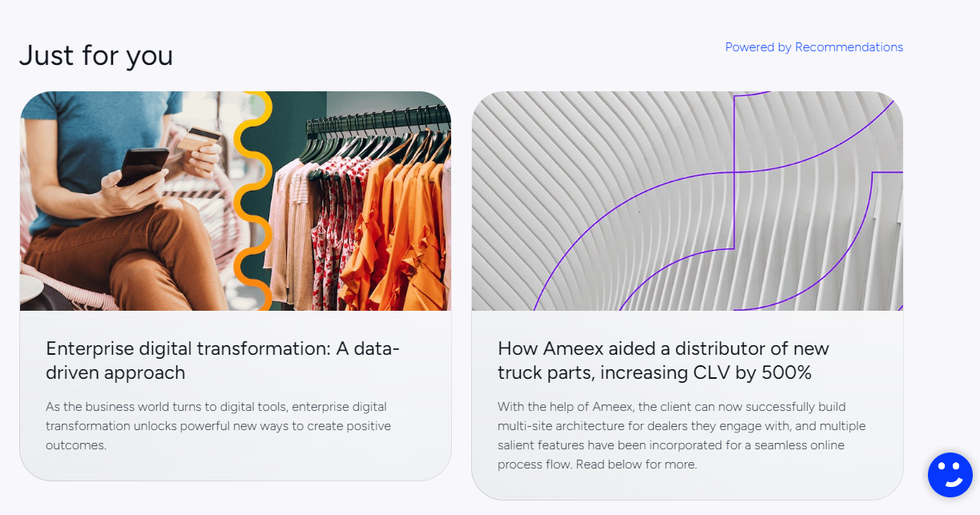The image size is (980, 515).
Task: Open the smiley face chat widget
Action: click(950, 475)
